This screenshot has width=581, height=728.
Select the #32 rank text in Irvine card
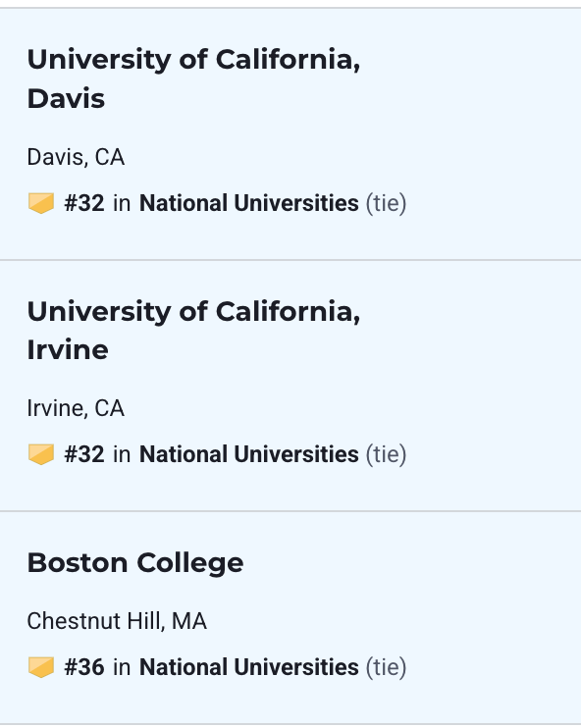pos(84,454)
